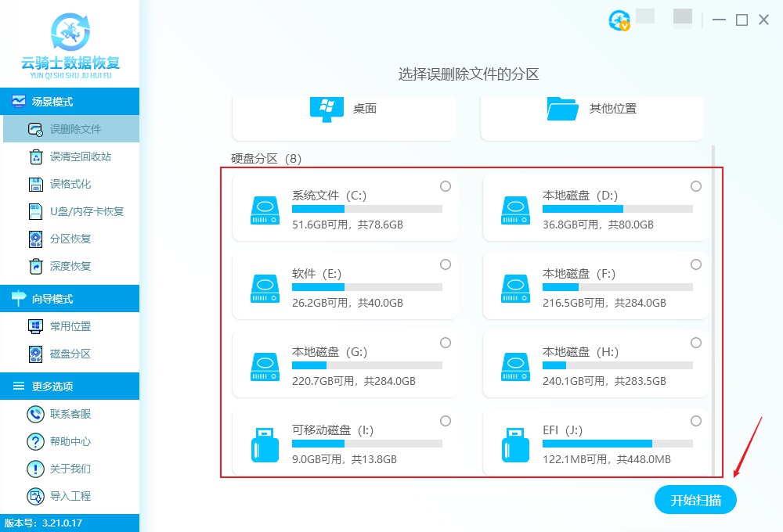
Task: Click the 更多选项 hamburger icon
Action: [x=19, y=386]
